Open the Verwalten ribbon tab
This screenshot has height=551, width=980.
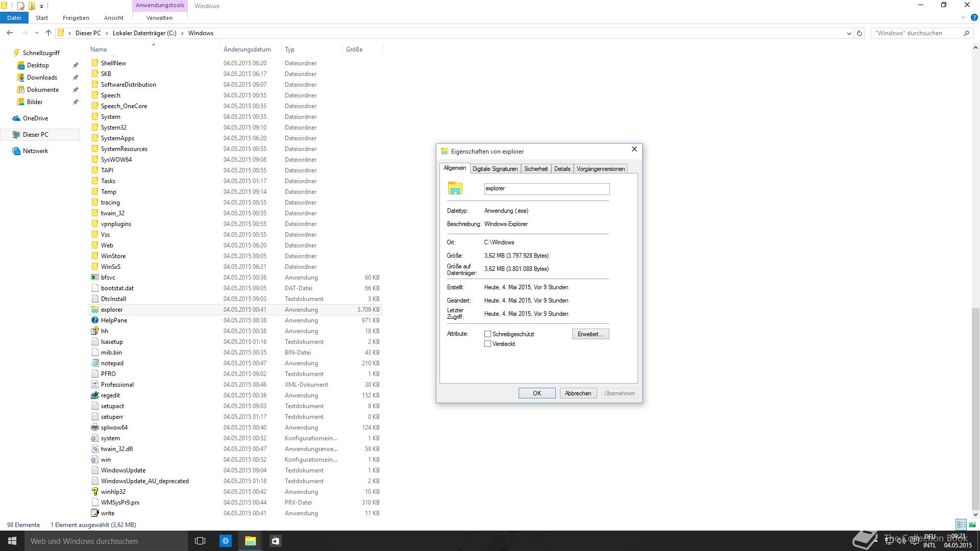(x=159, y=18)
